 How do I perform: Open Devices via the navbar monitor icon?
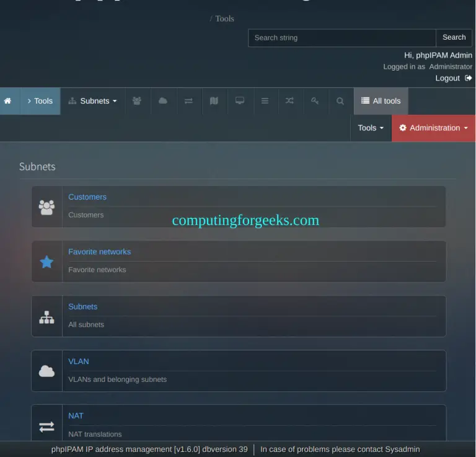[x=239, y=101]
